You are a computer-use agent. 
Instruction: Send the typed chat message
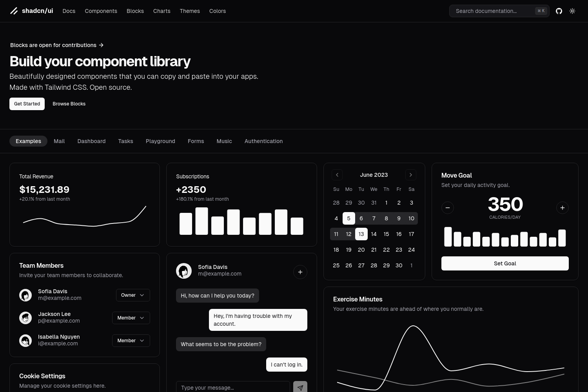[x=300, y=387]
